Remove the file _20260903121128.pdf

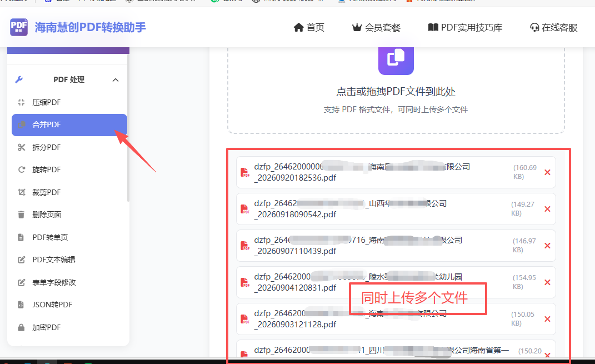coord(547,319)
